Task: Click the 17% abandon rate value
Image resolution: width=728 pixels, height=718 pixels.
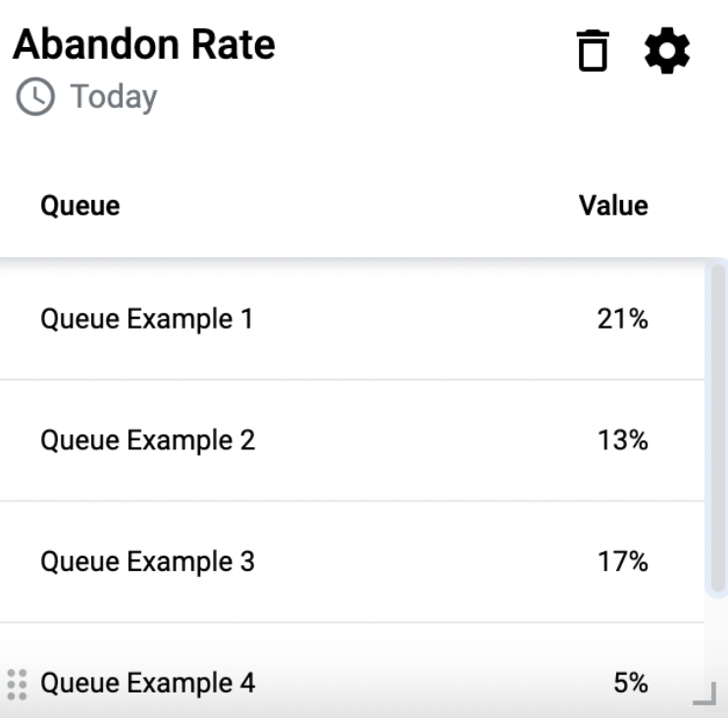Action: 623,562
